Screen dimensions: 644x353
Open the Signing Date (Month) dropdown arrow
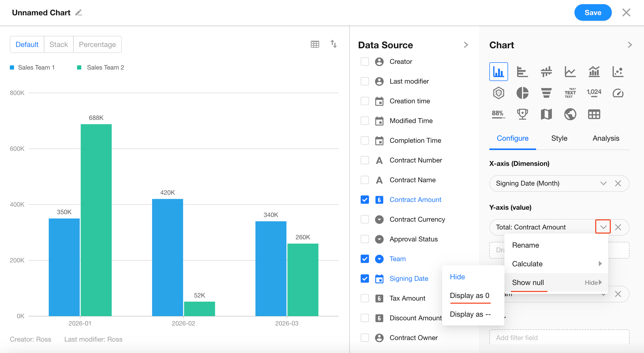(604, 184)
